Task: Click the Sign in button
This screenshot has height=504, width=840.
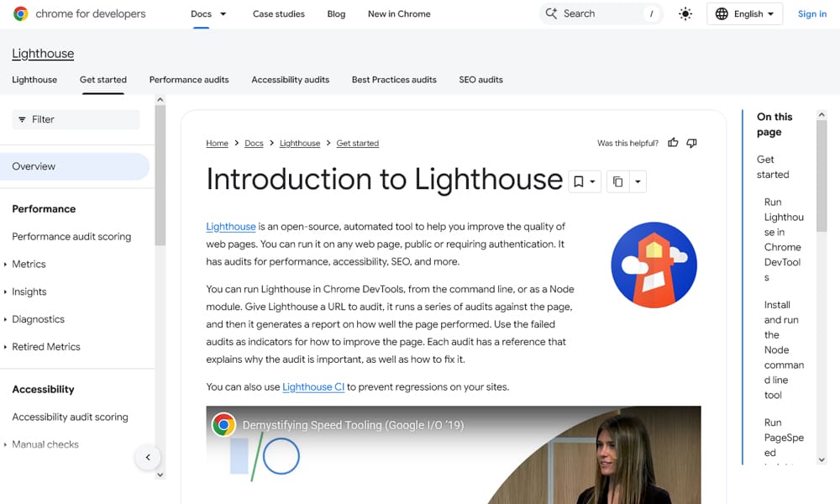Action: point(811,13)
